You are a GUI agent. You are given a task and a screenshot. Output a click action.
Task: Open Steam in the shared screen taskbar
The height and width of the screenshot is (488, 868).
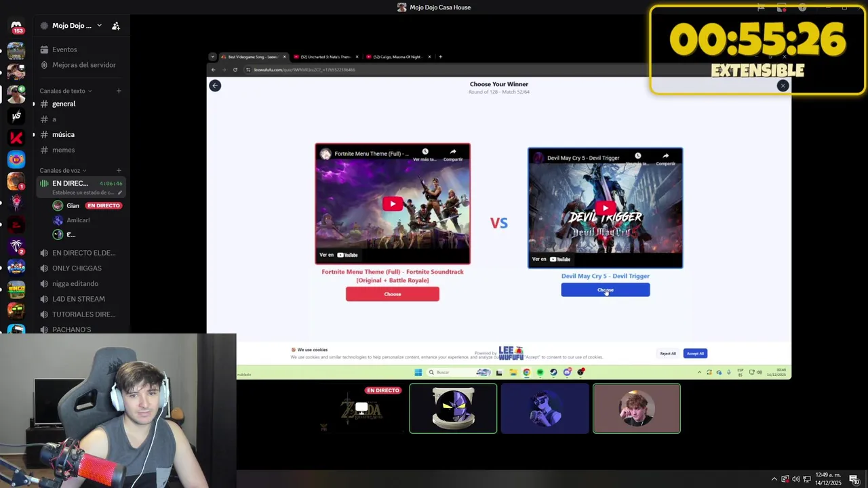click(x=553, y=372)
